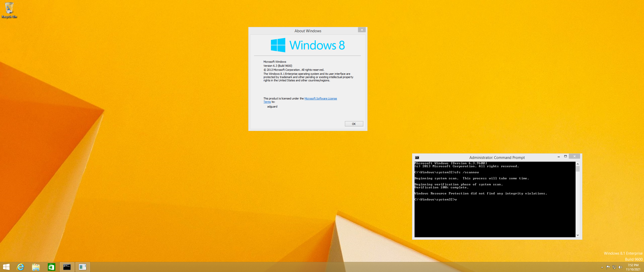
Task: Click the 'About Windows' dialog title bar
Action: 308,31
